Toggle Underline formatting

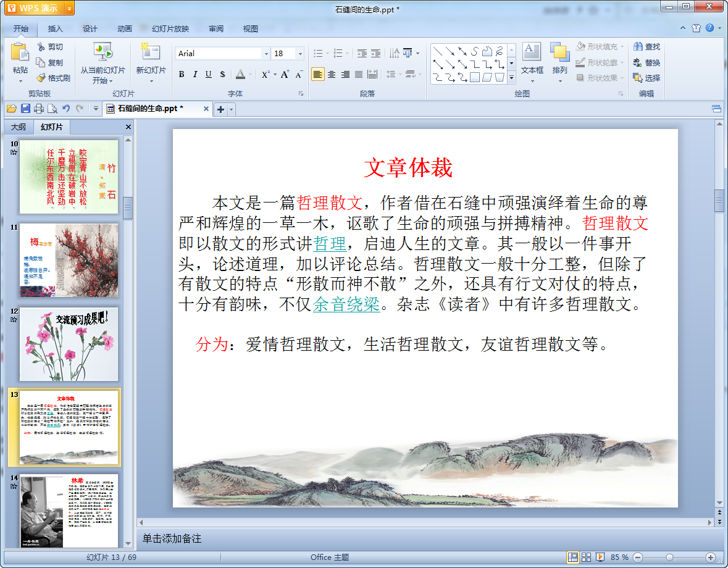[209, 74]
